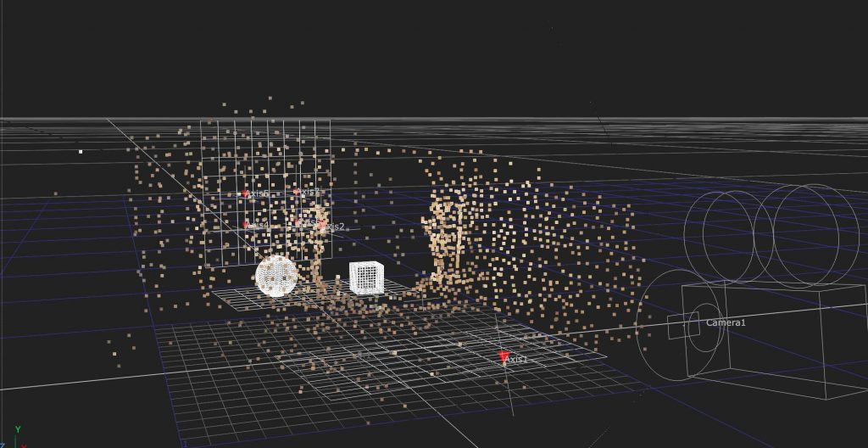
Task: Click the dense tree-shaped point cluster
Action: tap(447, 236)
